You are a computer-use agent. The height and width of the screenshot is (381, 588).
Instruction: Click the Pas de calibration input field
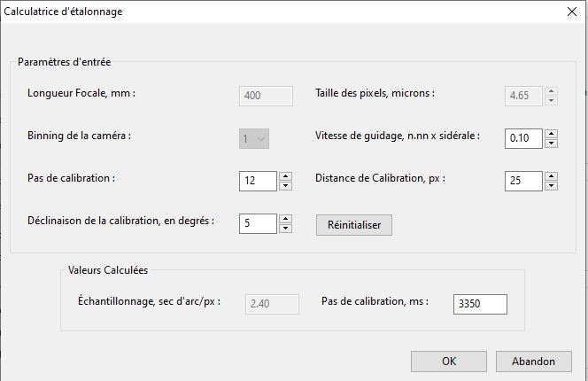pyautogui.click(x=258, y=181)
